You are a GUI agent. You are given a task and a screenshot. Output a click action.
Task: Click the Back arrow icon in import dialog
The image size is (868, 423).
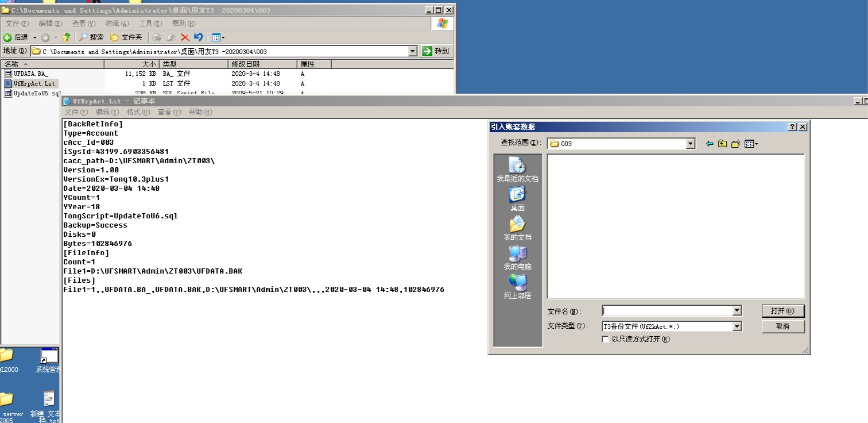point(710,144)
